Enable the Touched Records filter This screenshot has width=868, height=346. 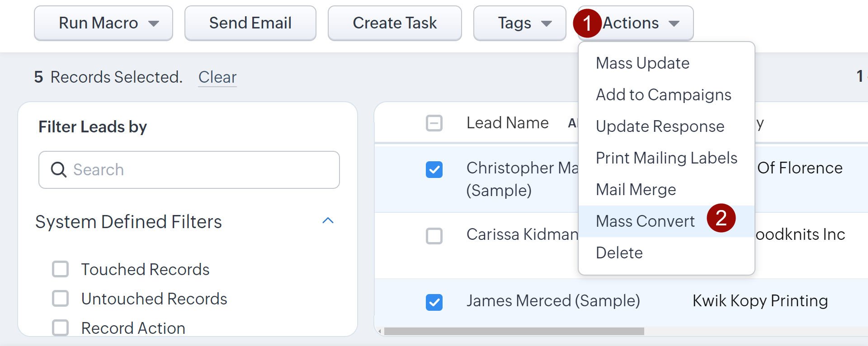coord(61,269)
